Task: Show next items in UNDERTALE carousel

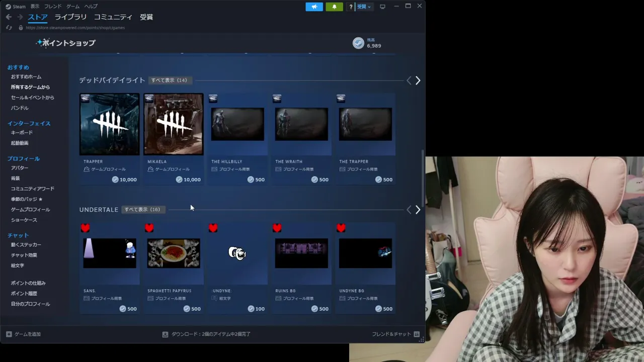Action: click(x=418, y=210)
